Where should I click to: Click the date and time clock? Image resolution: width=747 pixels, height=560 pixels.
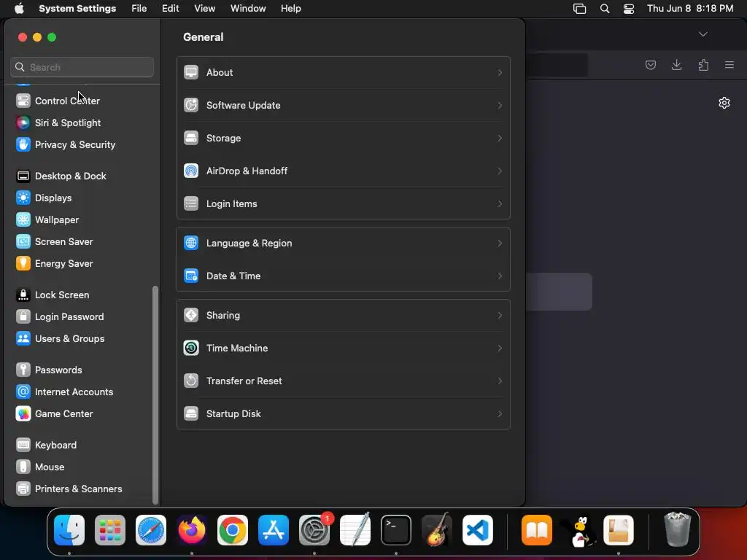[689, 9]
